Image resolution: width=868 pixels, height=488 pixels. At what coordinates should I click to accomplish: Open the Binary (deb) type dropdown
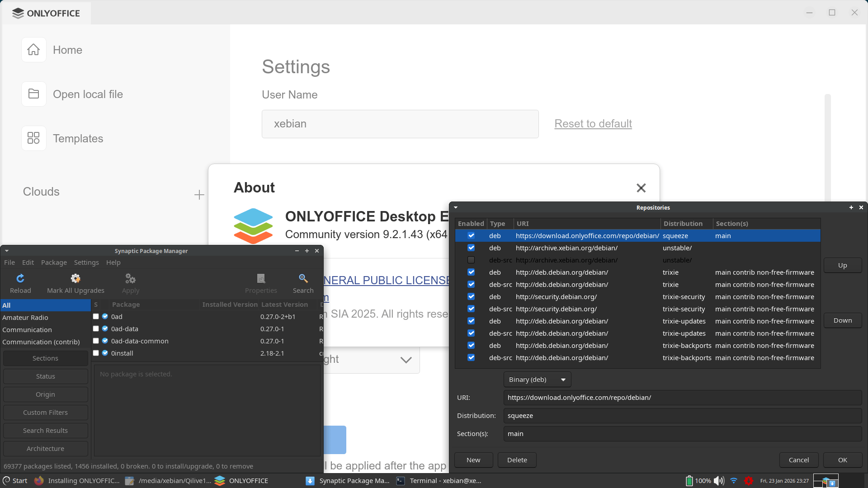click(x=537, y=380)
